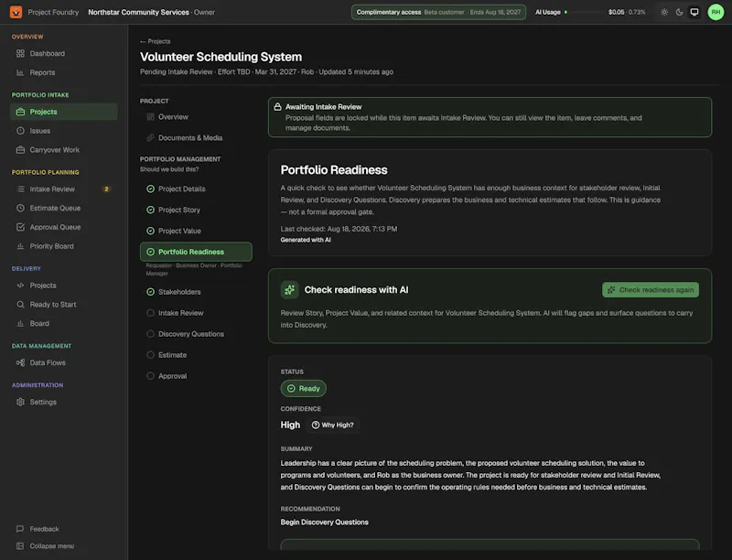Open Carryover Work page
Screen dimensions: 732x560
63,150
